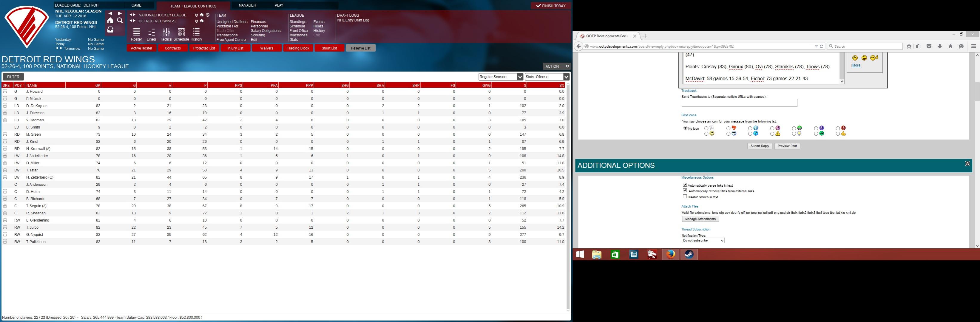Click the Firefox Search box
Viewport: 980px width, 322px height.
[x=865, y=47]
